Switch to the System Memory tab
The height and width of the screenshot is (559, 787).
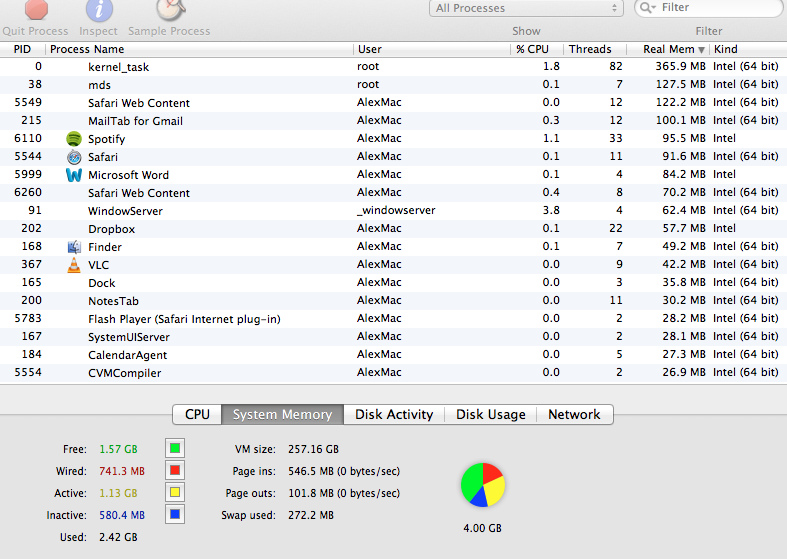click(x=283, y=414)
